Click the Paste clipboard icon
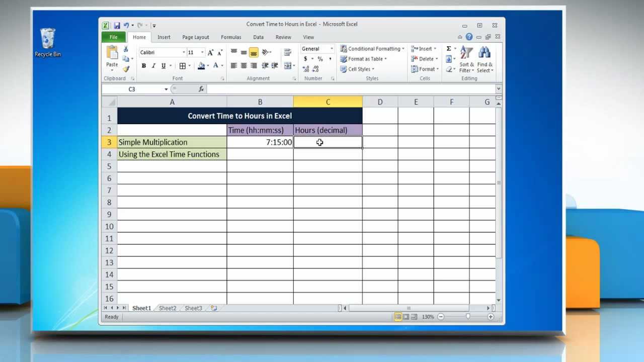The width and height of the screenshot is (644, 362). tap(112, 52)
